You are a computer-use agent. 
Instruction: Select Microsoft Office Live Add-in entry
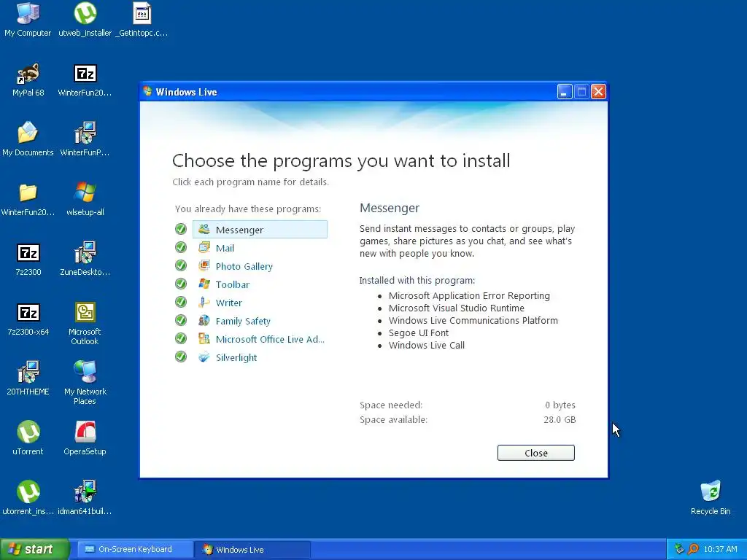tap(270, 339)
